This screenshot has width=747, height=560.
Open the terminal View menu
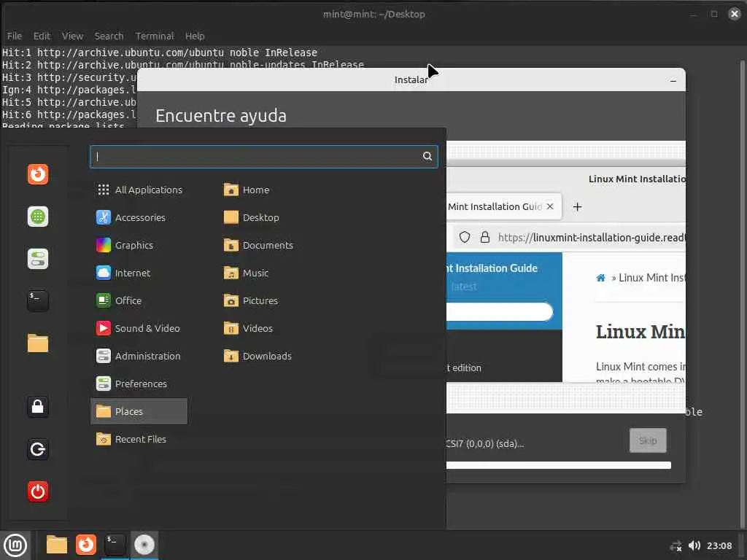pos(72,36)
